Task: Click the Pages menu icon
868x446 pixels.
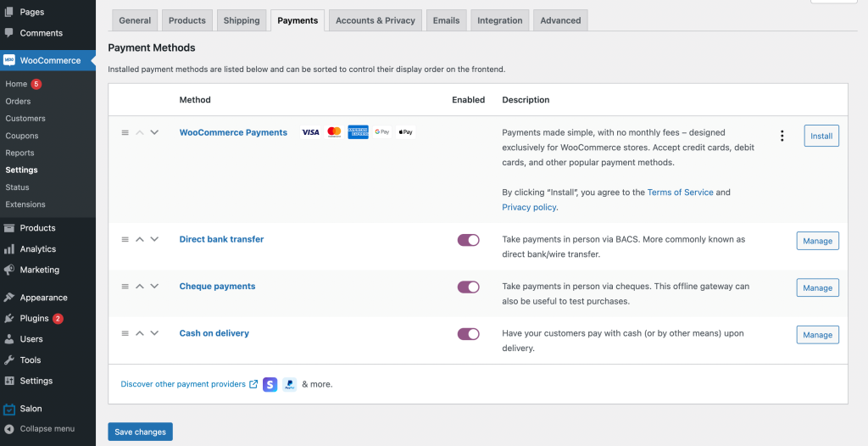Action: coord(8,12)
